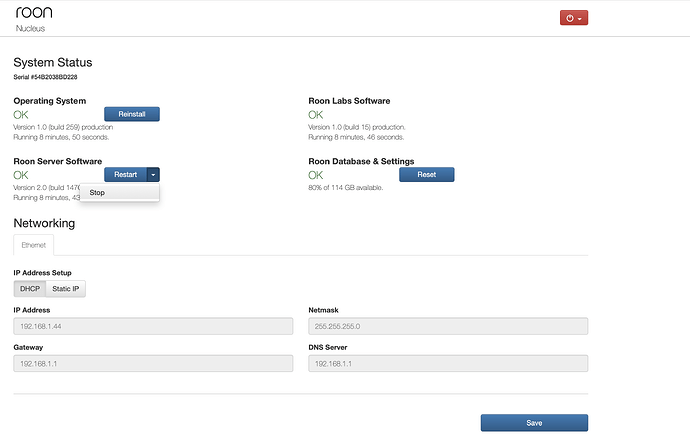
Task: Click the System Status heading
Action: pyautogui.click(x=53, y=62)
